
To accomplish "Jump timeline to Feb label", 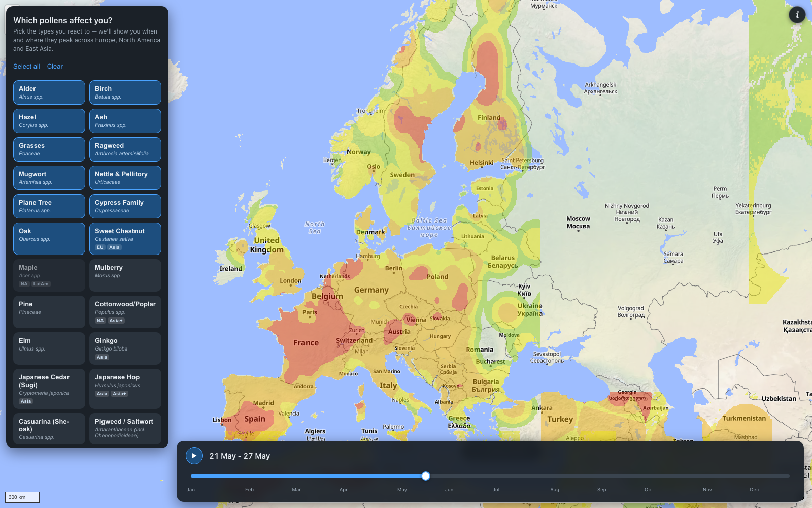I will tap(249, 490).
